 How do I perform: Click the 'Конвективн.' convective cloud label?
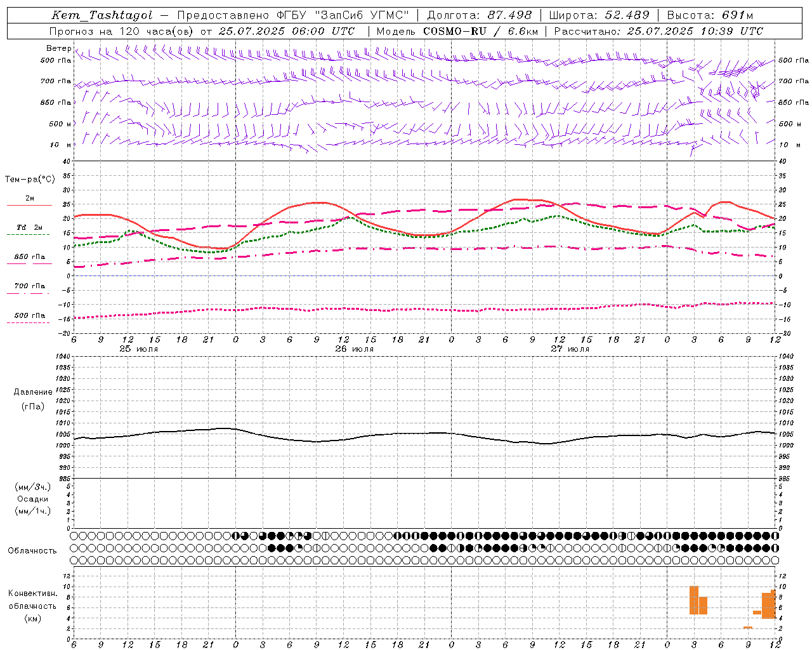33,594
